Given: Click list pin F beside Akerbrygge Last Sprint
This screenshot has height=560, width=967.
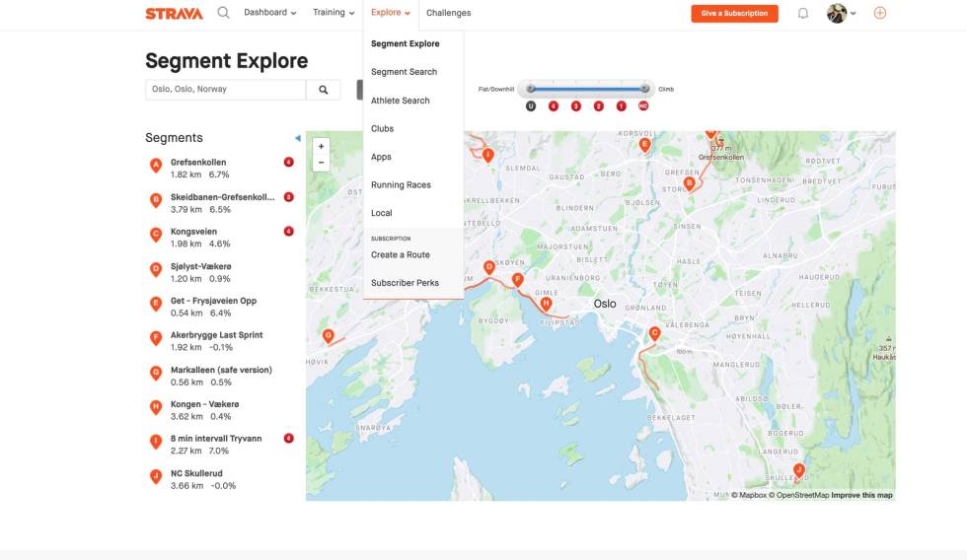Looking at the screenshot, I should tap(156, 338).
